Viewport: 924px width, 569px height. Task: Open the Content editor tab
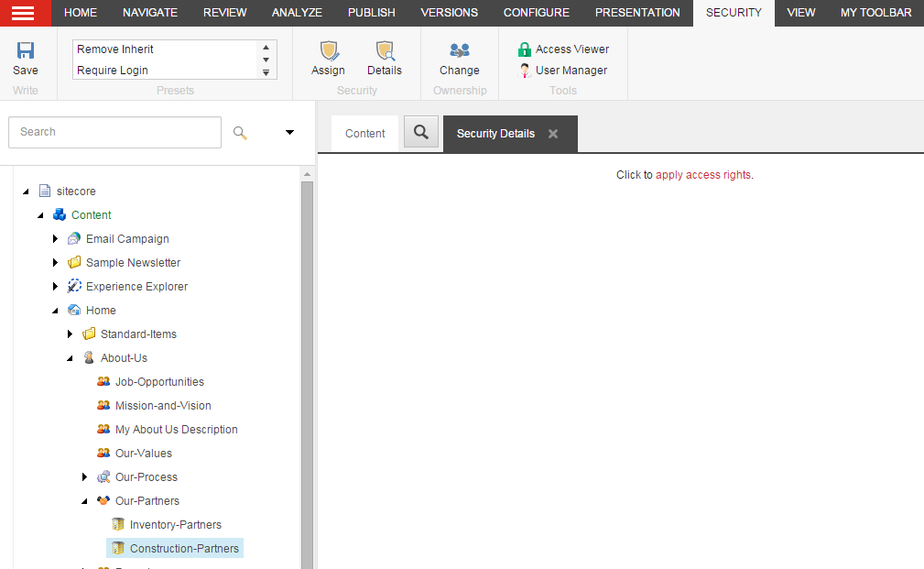click(x=364, y=134)
